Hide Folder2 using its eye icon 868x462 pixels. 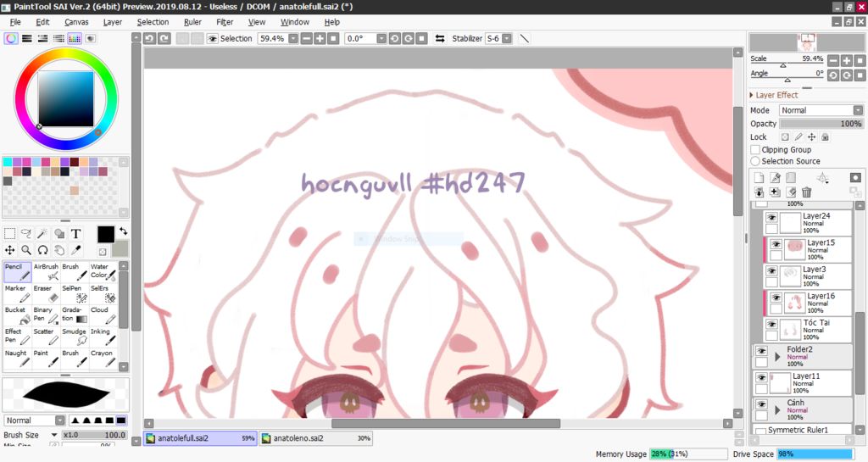[762, 351]
